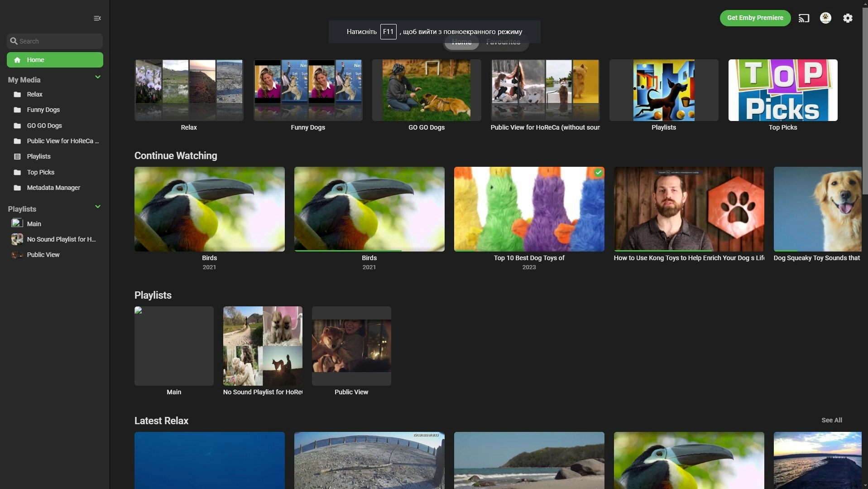This screenshot has width=868, height=489.
Task: Open the Relax library card thumbnail
Action: [x=189, y=90]
